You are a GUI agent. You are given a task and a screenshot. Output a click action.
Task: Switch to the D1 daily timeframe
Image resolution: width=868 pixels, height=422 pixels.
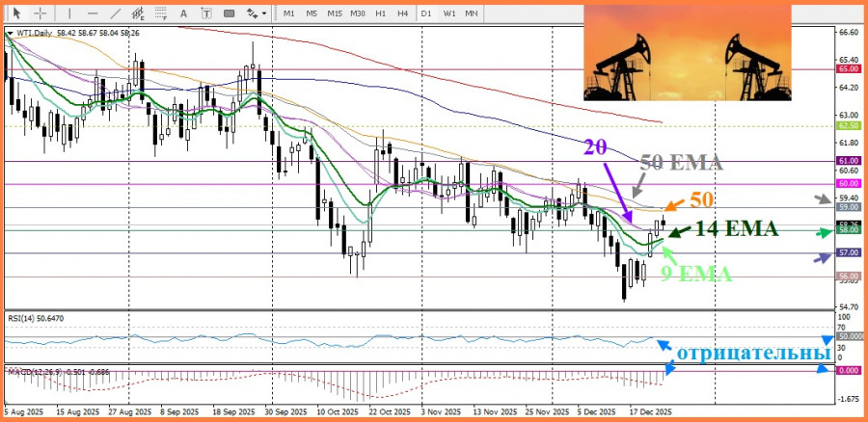tap(426, 13)
